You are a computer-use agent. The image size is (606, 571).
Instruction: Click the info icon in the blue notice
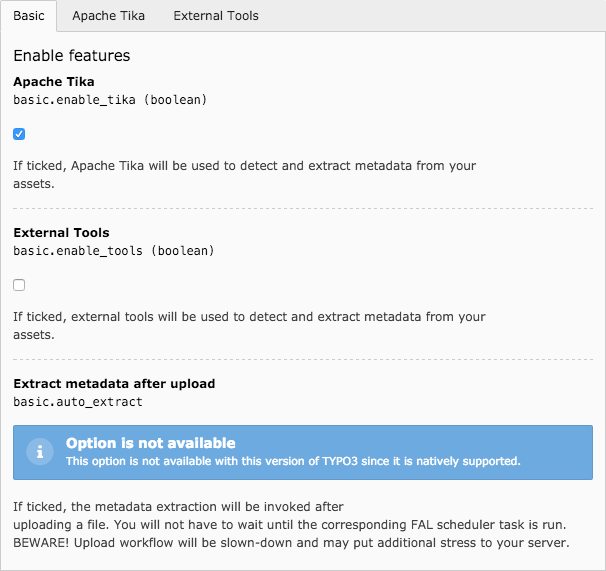pos(39,452)
